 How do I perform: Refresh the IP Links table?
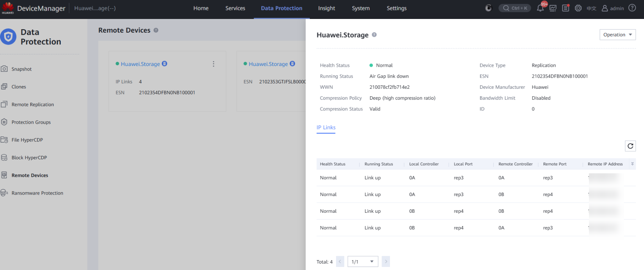630,146
